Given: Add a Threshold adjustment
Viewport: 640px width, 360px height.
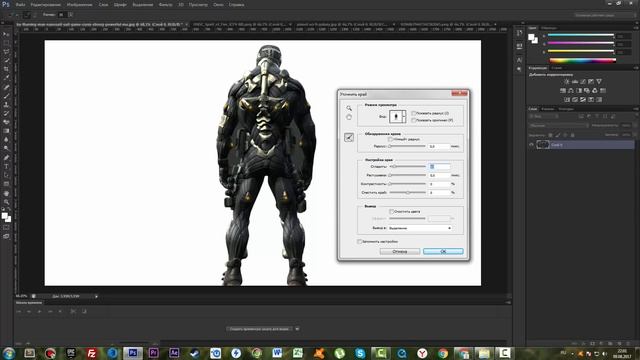Looking at the screenshot, I should tap(583, 100).
